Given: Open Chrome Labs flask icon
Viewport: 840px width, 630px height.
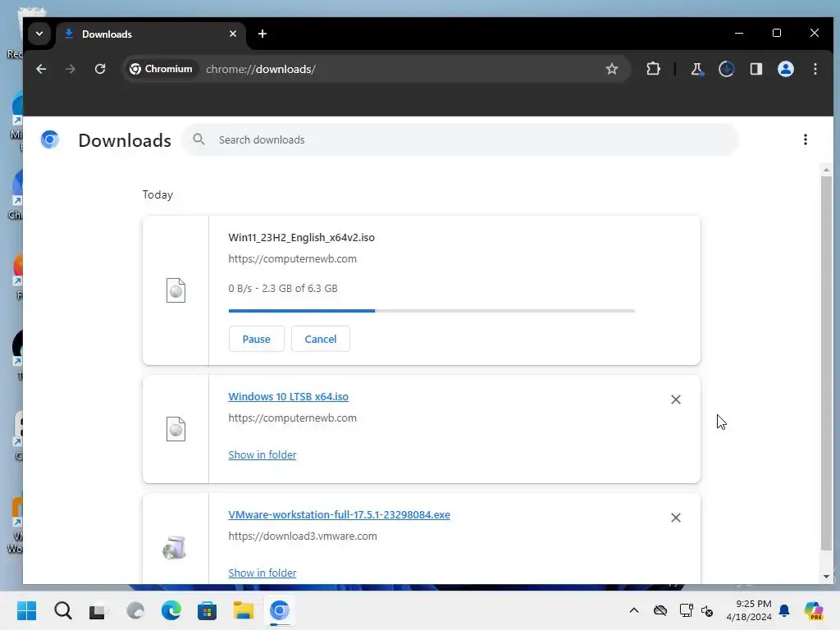Looking at the screenshot, I should coord(696,69).
